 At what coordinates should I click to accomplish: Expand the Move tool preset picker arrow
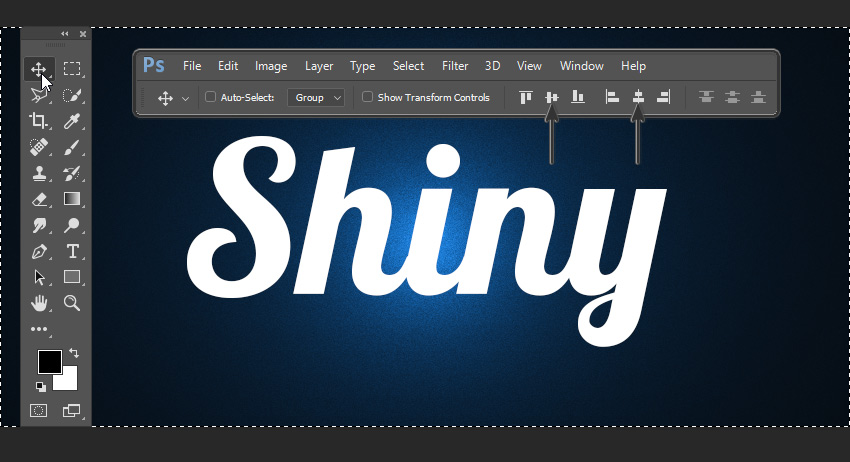point(185,98)
